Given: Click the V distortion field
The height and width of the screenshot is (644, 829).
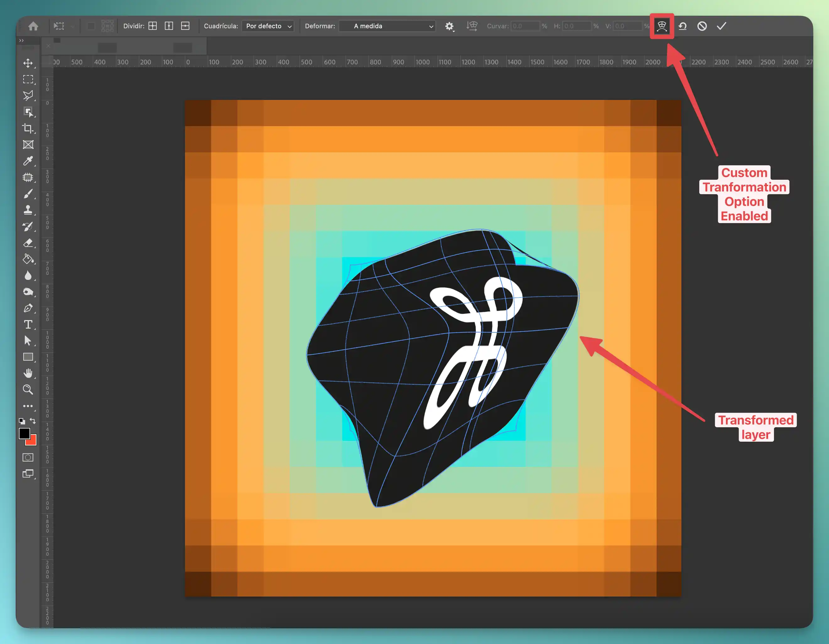Looking at the screenshot, I should pos(628,26).
